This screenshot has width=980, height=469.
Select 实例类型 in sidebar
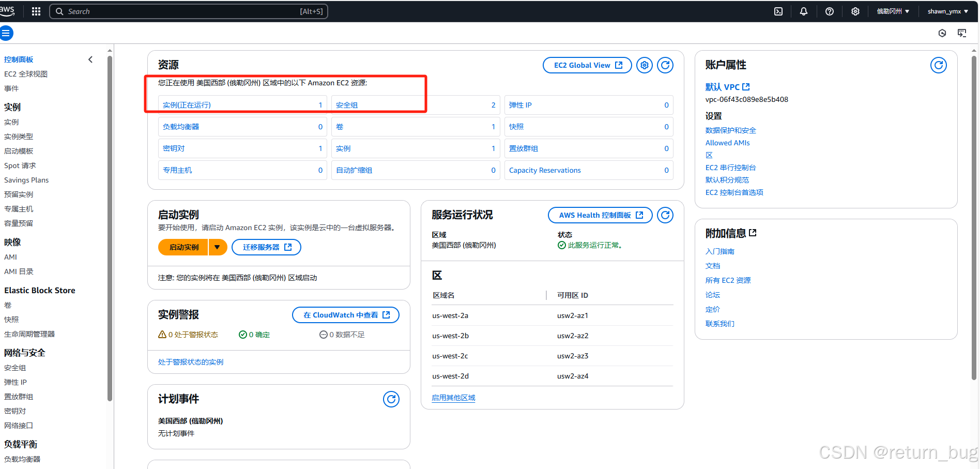point(19,137)
